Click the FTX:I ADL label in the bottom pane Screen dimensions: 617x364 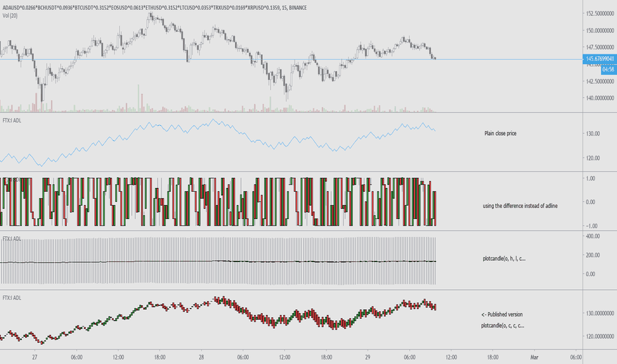click(12, 298)
